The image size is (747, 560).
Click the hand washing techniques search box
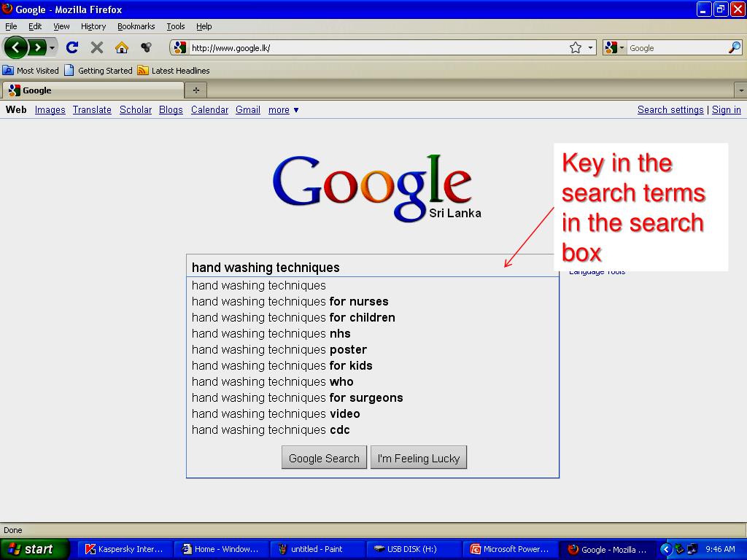(371, 267)
